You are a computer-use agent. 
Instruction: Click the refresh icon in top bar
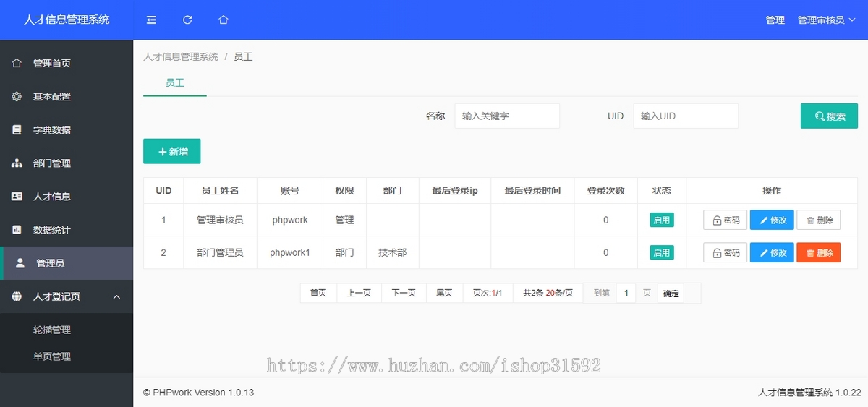pos(187,20)
